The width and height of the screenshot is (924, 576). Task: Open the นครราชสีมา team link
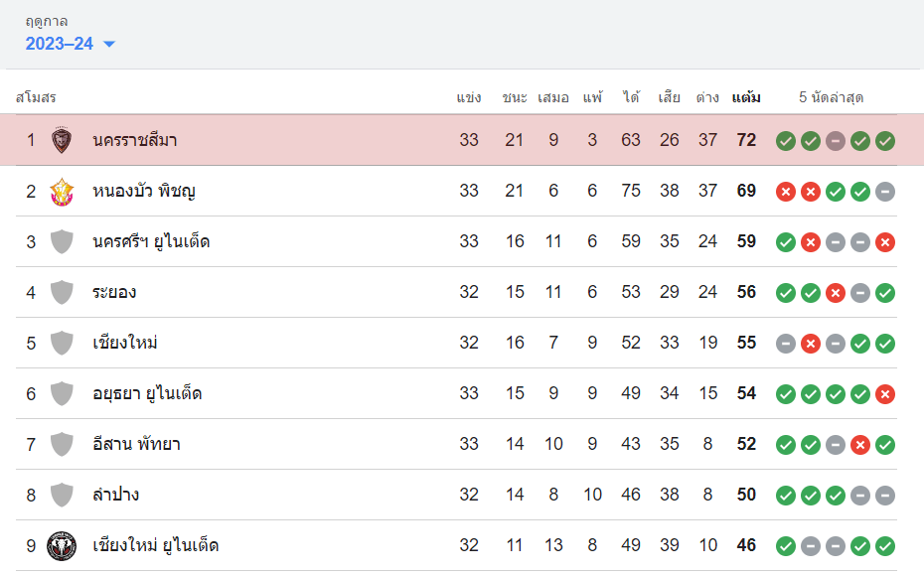(x=134, y=141)
